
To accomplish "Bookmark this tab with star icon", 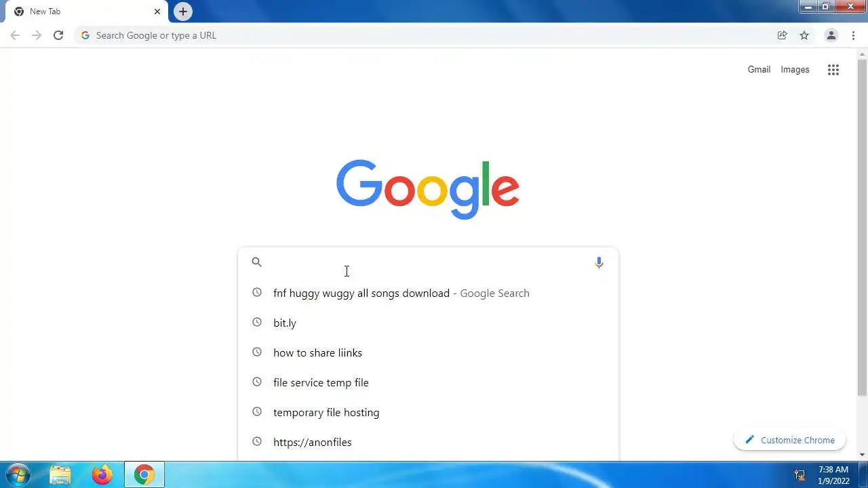I will point(804,35).
